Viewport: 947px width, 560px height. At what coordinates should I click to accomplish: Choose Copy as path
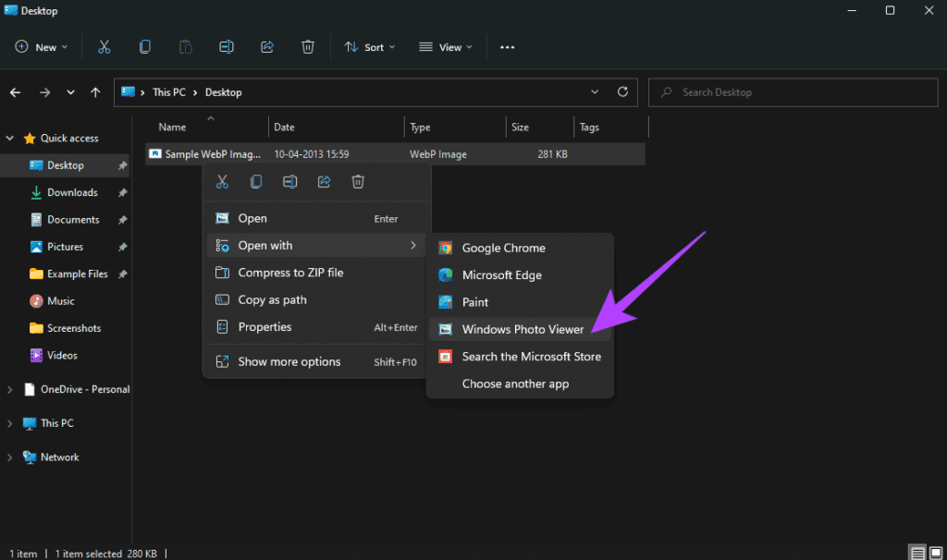pos(316,300)
